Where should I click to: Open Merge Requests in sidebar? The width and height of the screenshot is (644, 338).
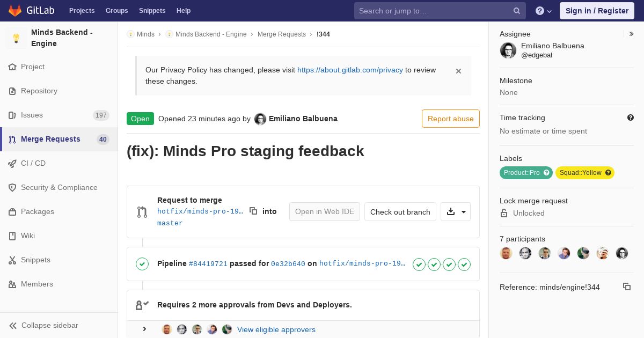click(x=59, y=139)
